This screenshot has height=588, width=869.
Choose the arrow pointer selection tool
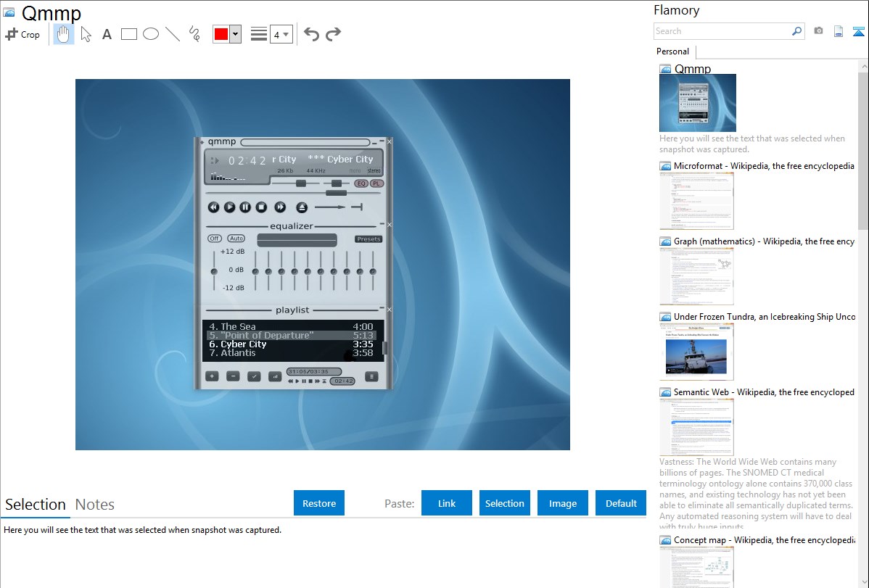86,34
